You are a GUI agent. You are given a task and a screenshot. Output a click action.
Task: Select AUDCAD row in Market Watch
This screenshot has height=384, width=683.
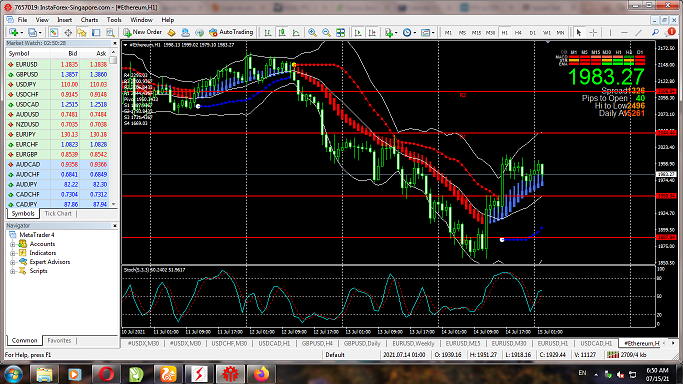click(x=57, y=165)
